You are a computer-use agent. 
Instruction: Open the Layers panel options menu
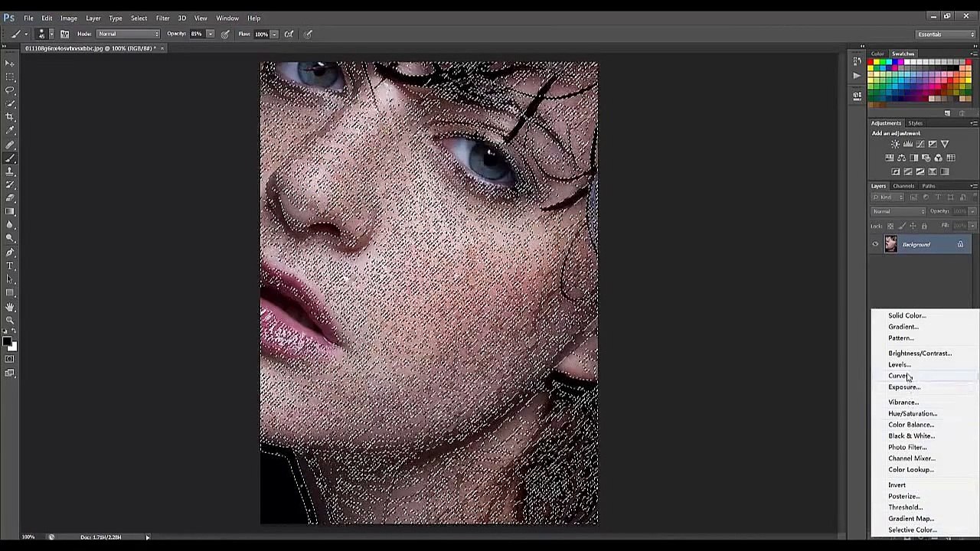coord(974,186)
